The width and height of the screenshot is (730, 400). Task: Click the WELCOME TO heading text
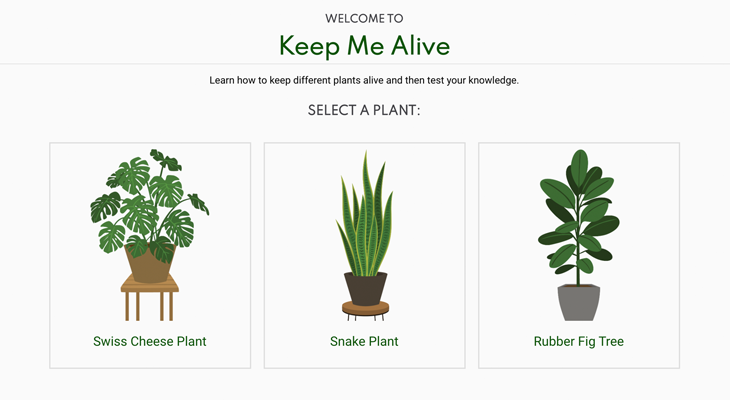(x=364, y=19)
